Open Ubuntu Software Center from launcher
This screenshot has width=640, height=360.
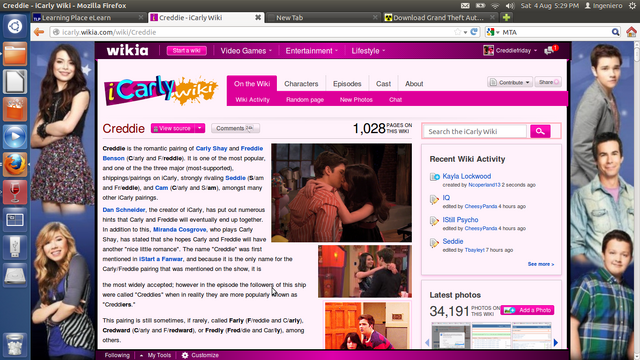(x=15, y=109)
